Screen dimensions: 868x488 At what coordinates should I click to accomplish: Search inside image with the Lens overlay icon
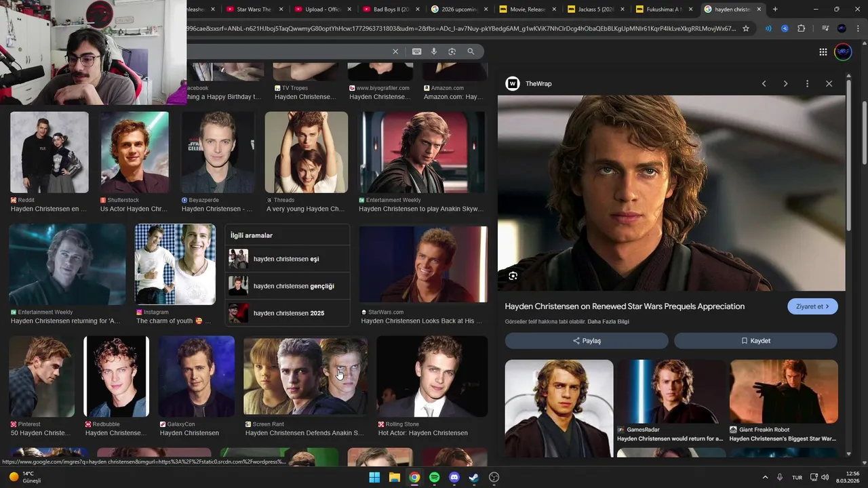point(513,276)
